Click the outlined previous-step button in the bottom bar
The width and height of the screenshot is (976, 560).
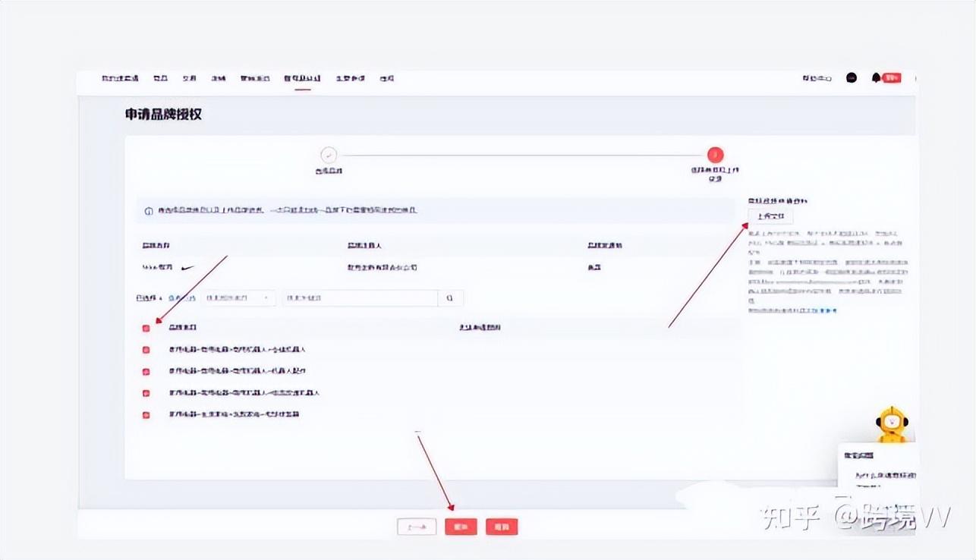[417, 527]
